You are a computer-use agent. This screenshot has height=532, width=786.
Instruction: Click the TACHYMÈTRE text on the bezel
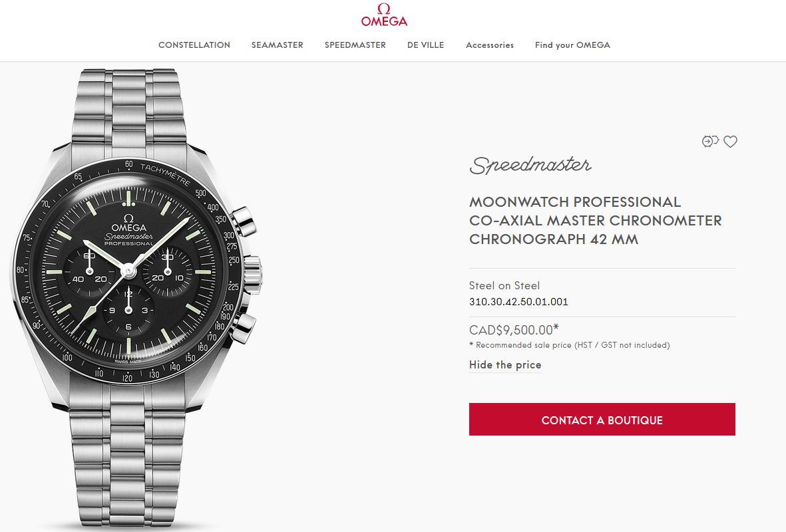[165, 174]
